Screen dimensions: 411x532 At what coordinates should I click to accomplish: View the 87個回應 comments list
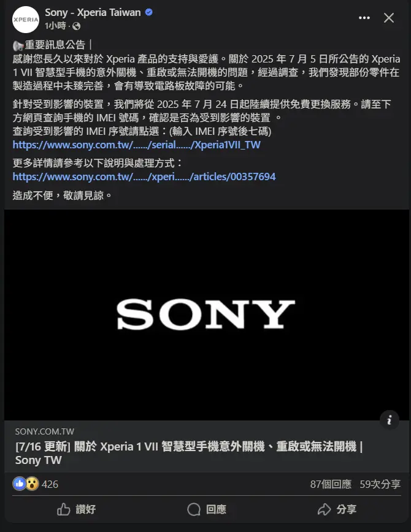[x=331, y=484]
